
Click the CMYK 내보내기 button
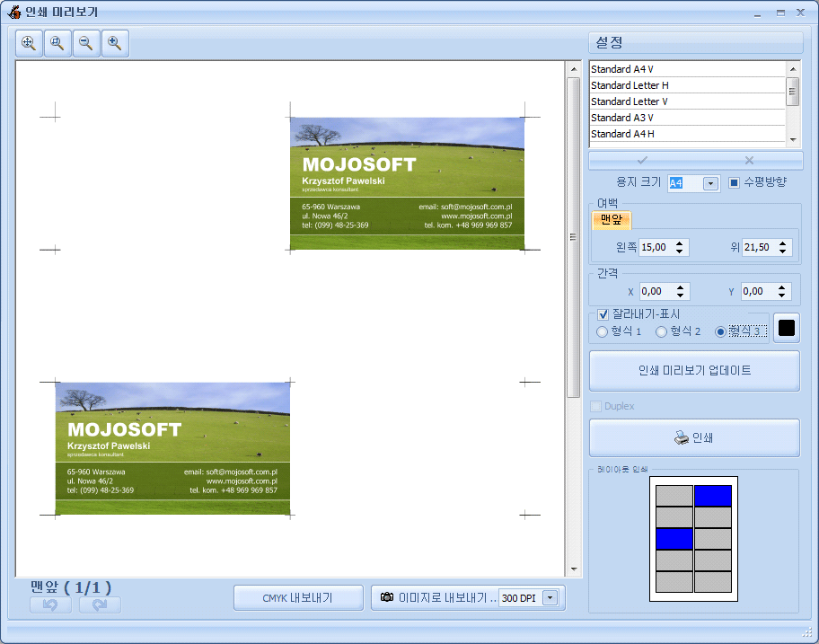[x=298, y=597]
